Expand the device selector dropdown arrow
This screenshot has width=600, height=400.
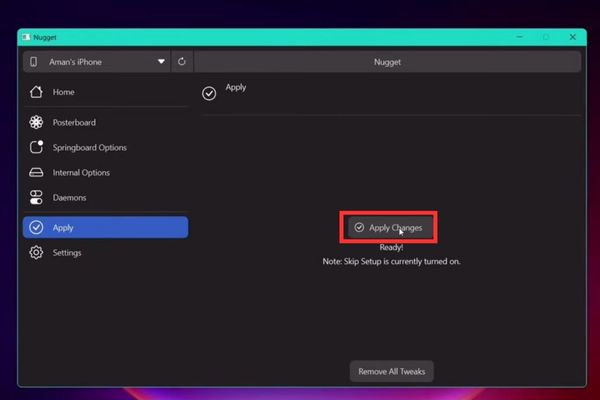pyautogui.click(x=161, y=62)
